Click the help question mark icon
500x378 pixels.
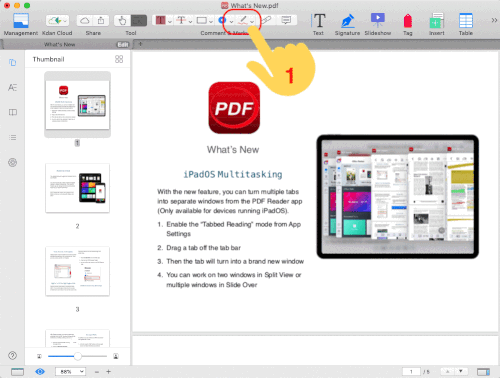12,356
